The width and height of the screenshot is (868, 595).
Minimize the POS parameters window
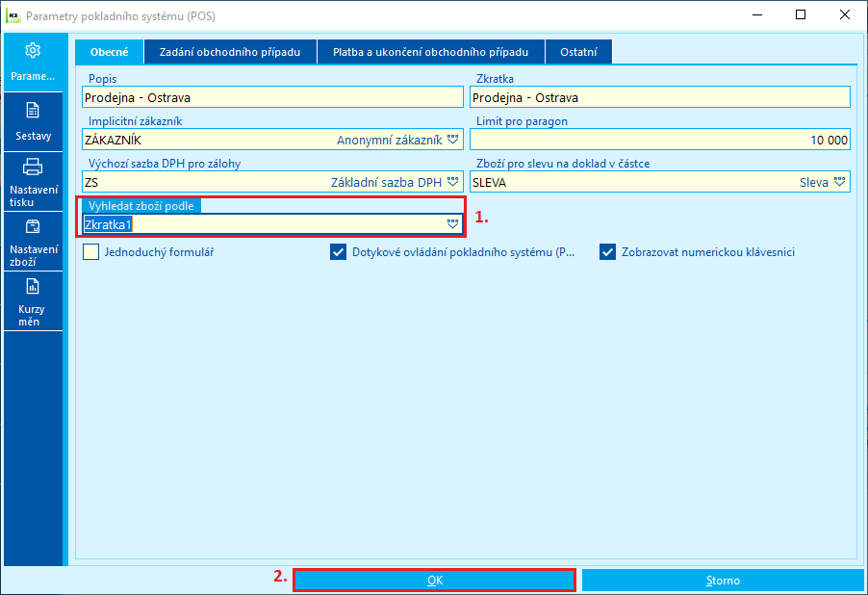point(757,15)
